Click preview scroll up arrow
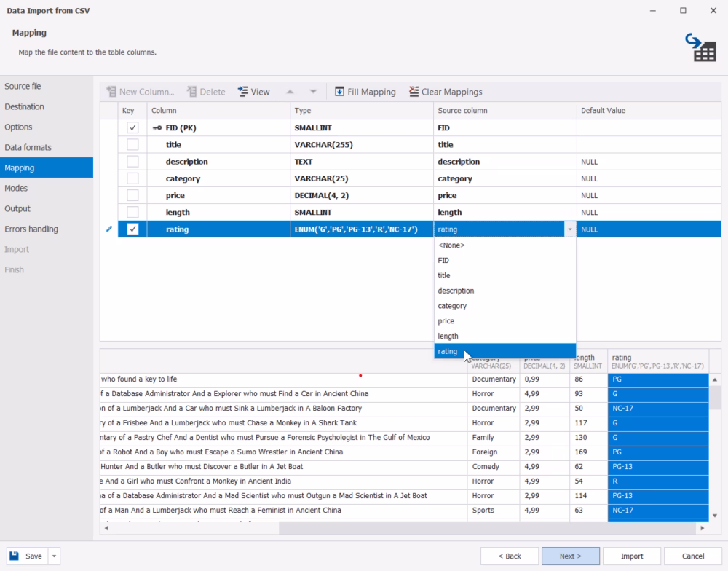Screen dimensions: 728x571 tap(715, 379)
